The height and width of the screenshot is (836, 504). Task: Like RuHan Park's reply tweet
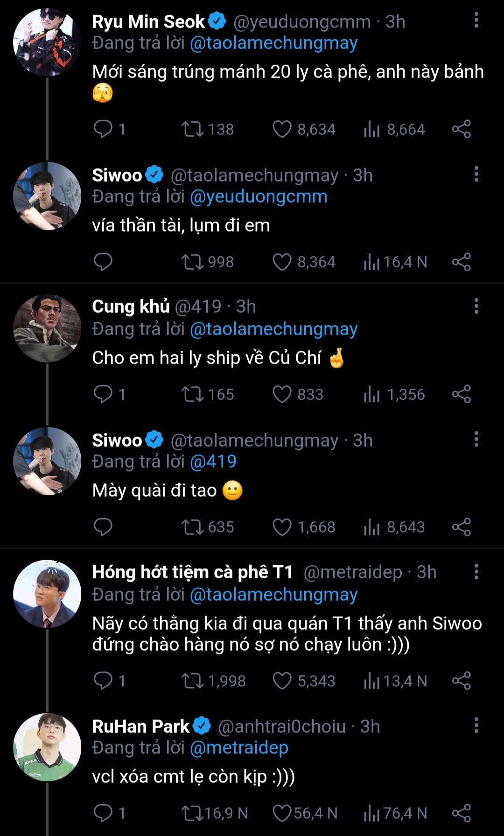coord(282,813)
